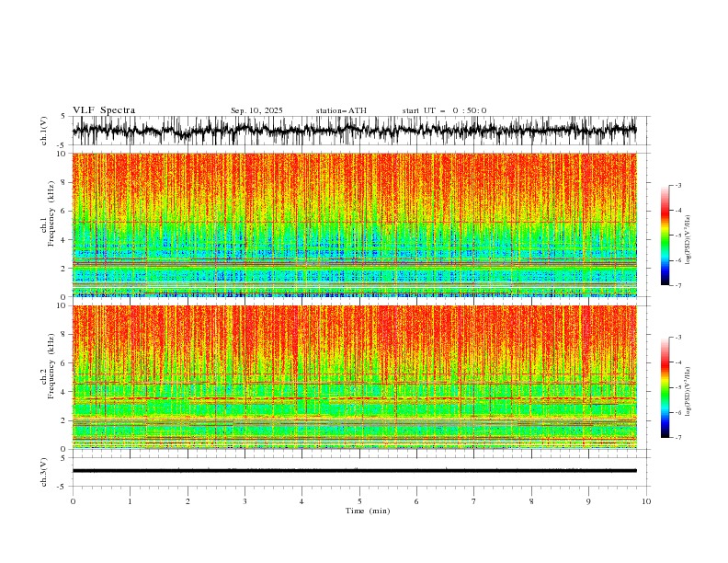
Task: Click the "-3" label on the upper colorbar
Action: pyautogui.click(x=678, y=185)
